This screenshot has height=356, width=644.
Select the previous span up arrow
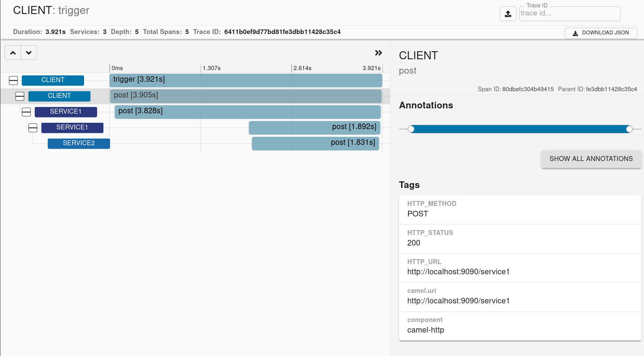coord(13,53)
